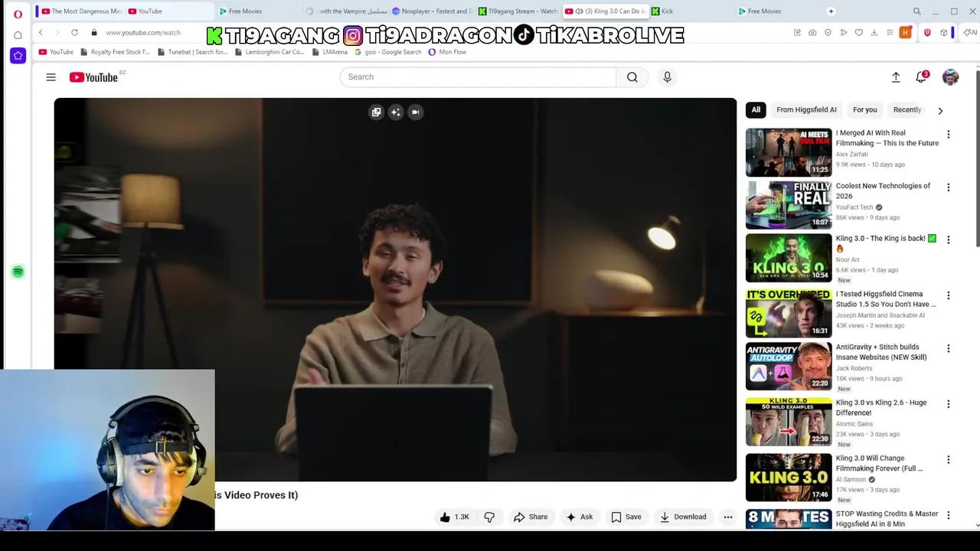This screenshot has width=980, height=551.
Task: Click the video pop-out icon above player
Action: tap(376, 112)
